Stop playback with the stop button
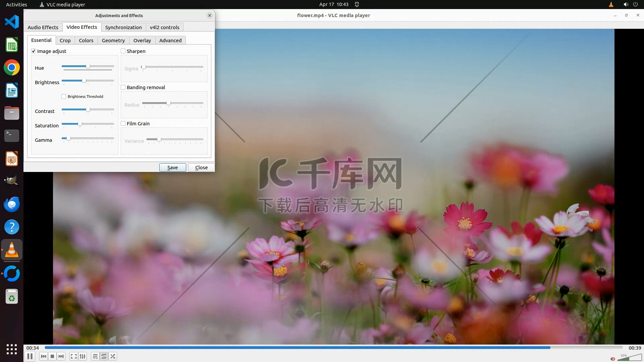This screenshot has height=362, width=644. coord(52,356)
